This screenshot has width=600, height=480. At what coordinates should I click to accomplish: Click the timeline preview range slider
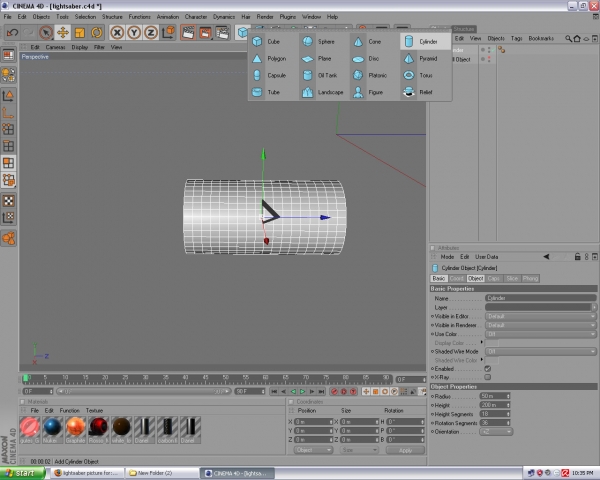pyautogui.click(x=143, y=392)
